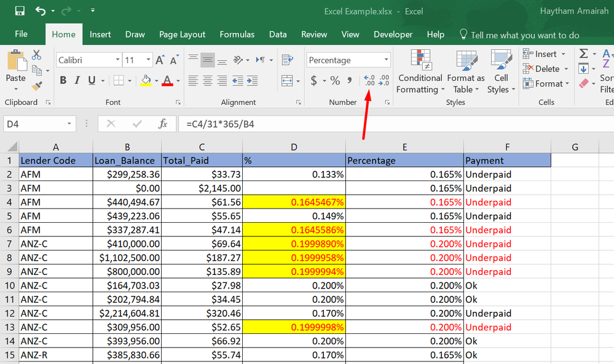This screenshot has width=614, height=364.
Task: Toggle Bold formatting
Action: pyautogui.click(x=63, y=80)
